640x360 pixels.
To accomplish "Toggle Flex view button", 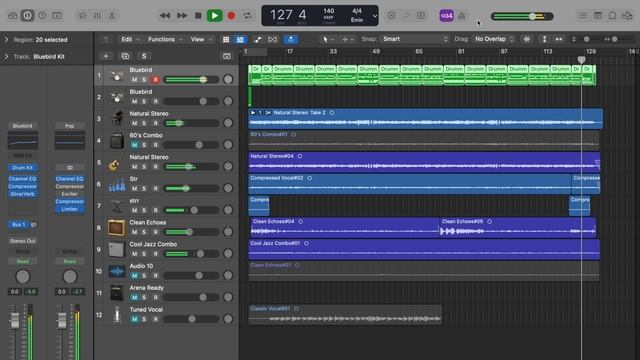I will tap(273, 39).
